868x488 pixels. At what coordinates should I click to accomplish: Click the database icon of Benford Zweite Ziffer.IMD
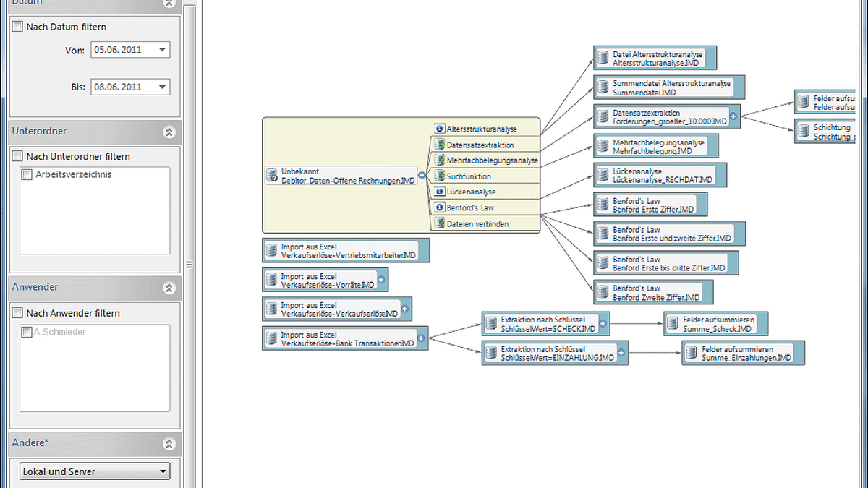coord(603,292)
